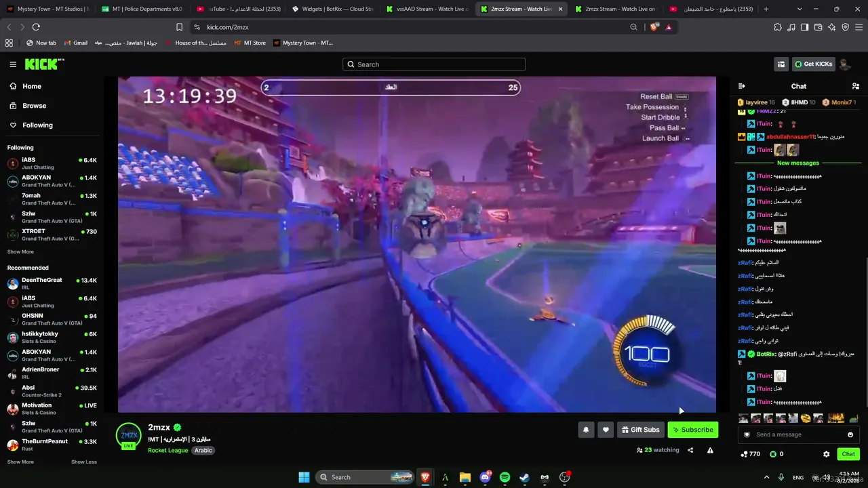Open MT Store bookmark
868x488 pixels.
[250, 43]
